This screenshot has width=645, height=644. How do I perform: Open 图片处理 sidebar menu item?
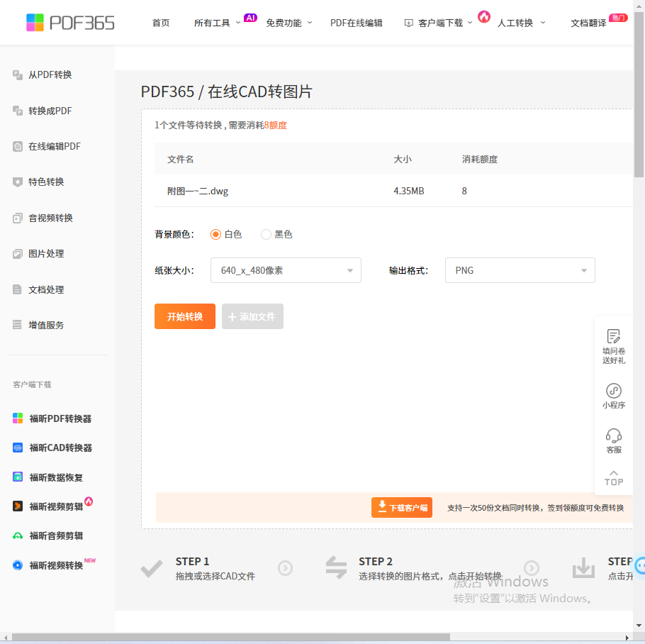coord(46,254)
